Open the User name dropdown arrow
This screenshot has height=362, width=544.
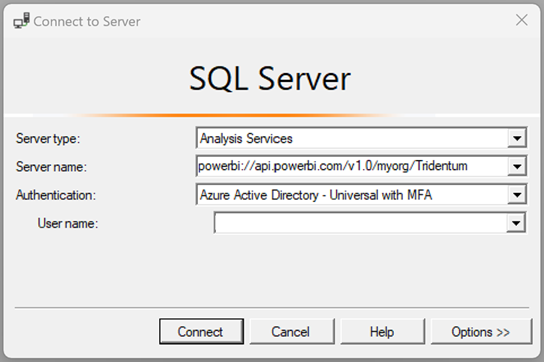(516, 223)
